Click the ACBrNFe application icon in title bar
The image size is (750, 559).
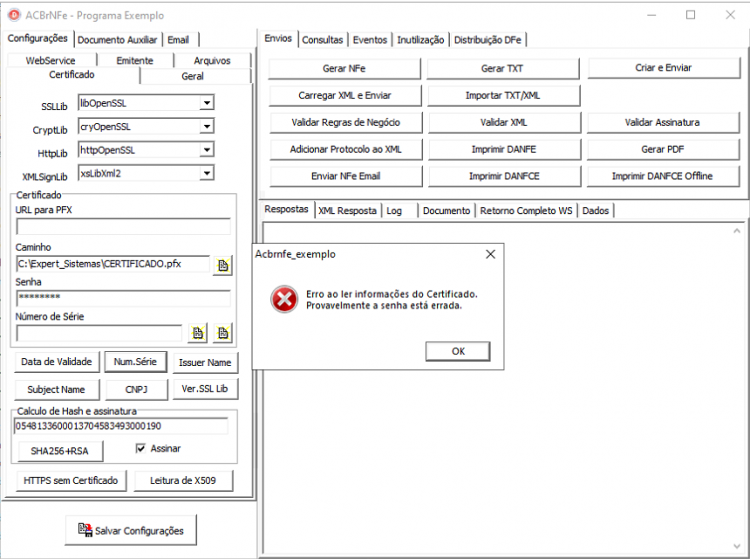[x=14, y=15]
